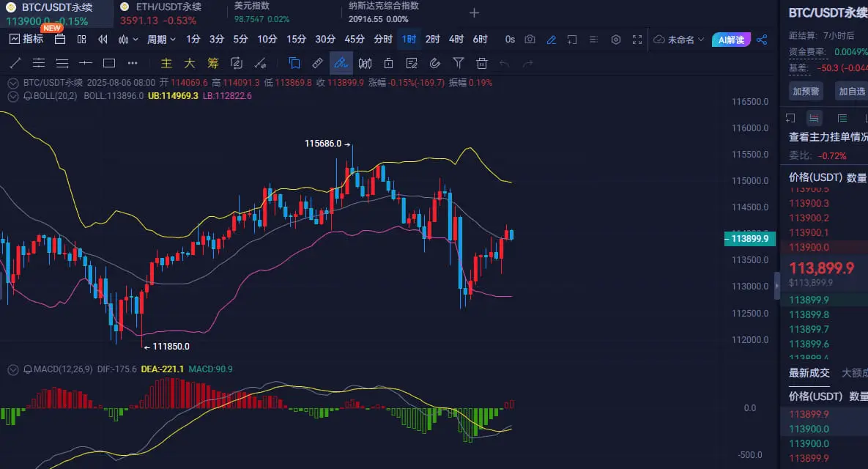
Task: Click the redo arrow
Action: (528, 63)
